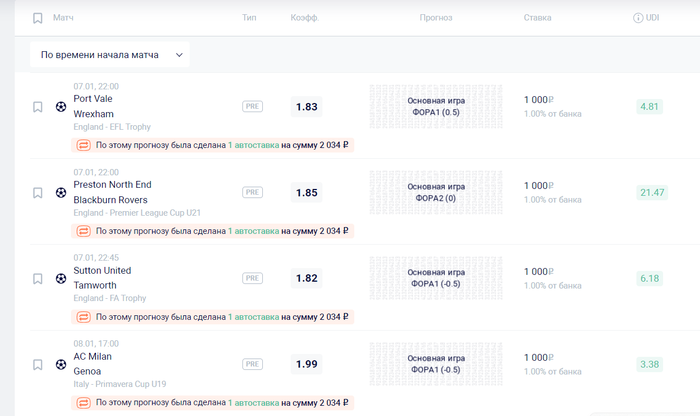The width and height of the screenshot is (700, 416).
Task: Click the 'Тип' column header
Action: pos(249,17)
